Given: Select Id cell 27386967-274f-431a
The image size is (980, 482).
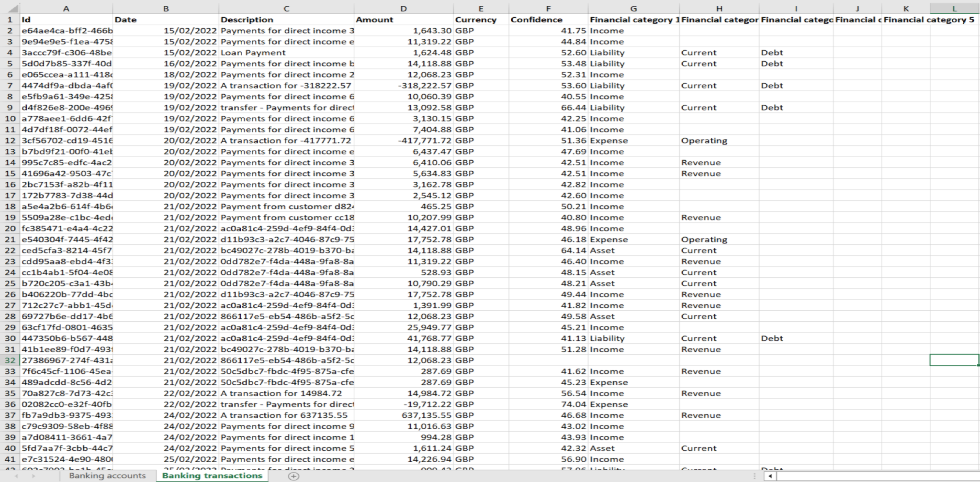Looking at the screenshot, I should click(66, 360).
